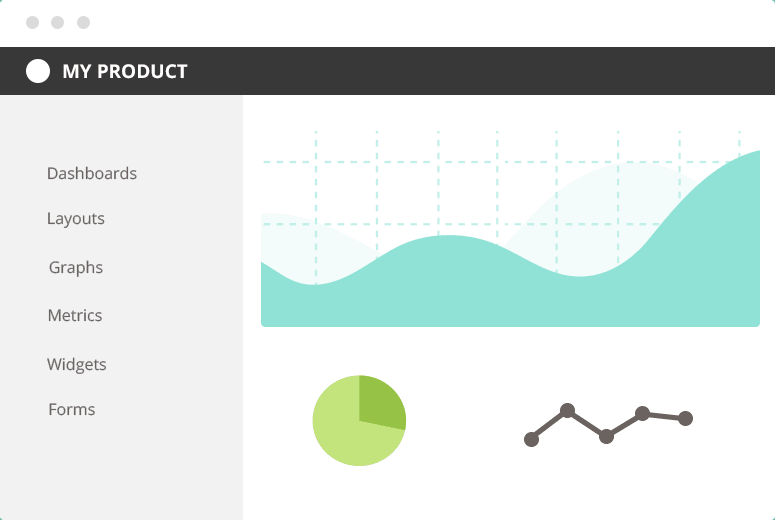Open the Metrics sidebar entry
Image resolution: width=775 pixels, height=520 pixels.
[75, 315]
